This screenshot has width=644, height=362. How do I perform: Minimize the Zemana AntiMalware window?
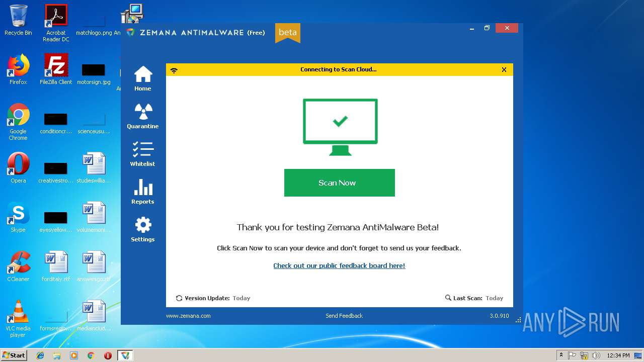[472, 28]
